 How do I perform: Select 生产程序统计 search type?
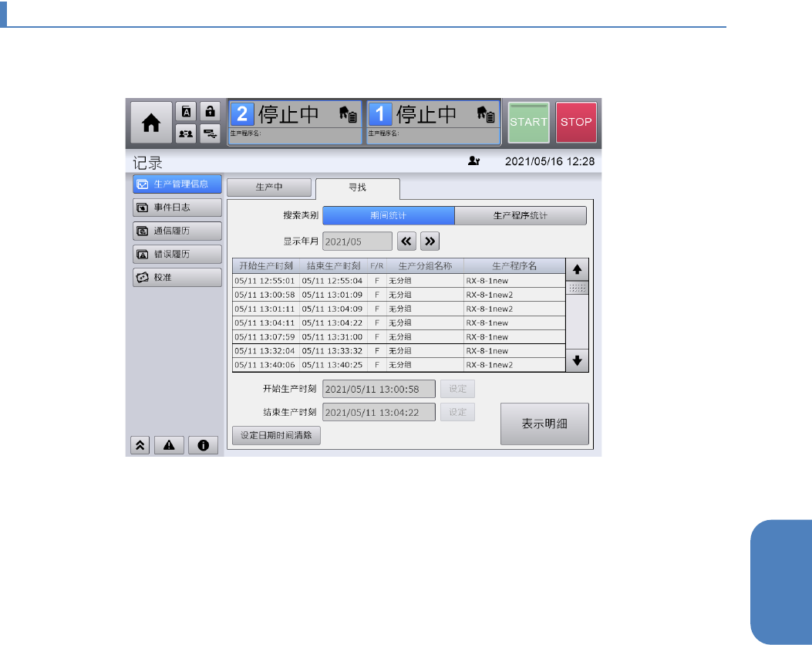point(521,215)
